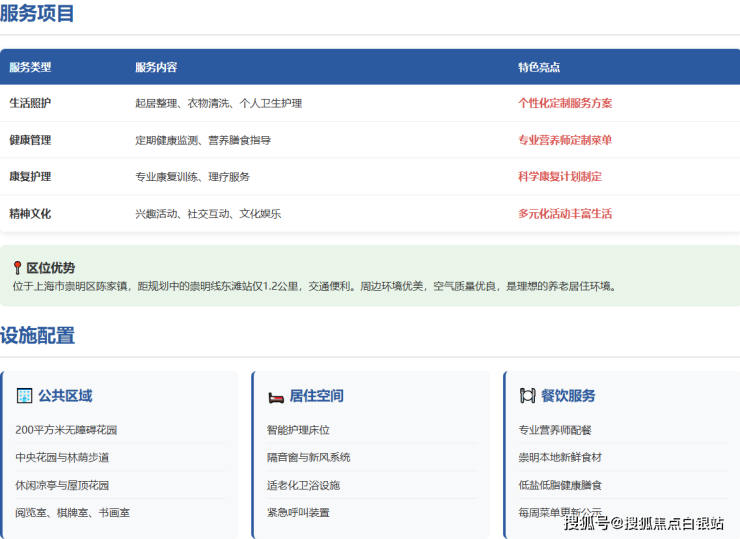The height and width of the screenshot is (539, 740).
Task: Click the 个性化定制服务方案 red highlight text
Action: (x=565, y=103)
